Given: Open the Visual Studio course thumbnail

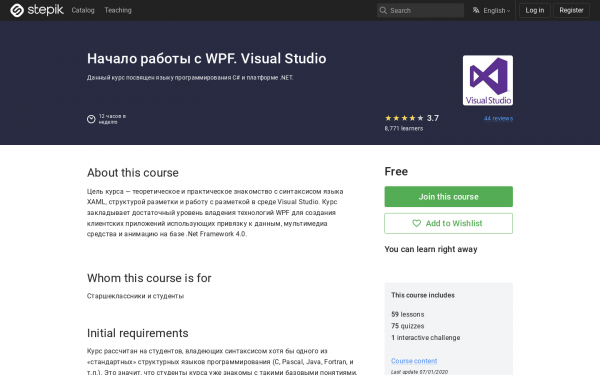Looking at the screenshot, I should (x=488, y=80).
